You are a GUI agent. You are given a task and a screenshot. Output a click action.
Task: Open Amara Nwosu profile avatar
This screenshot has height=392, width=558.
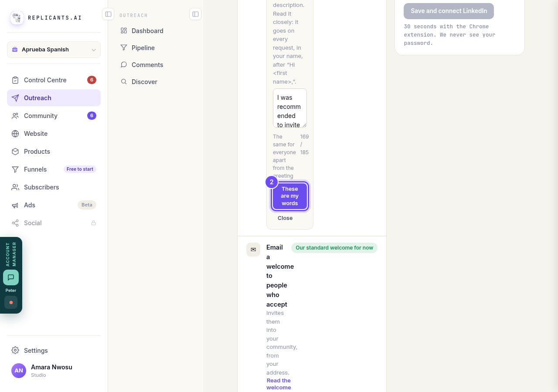19,371
